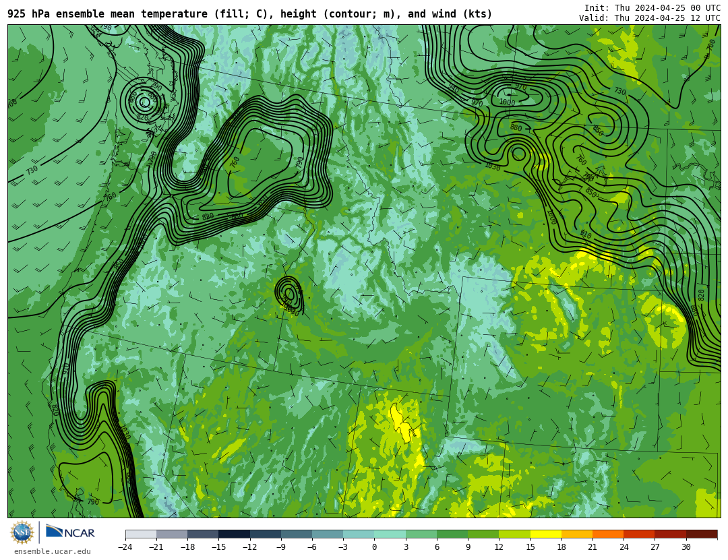The height and width of the screenshot is (560, 728).
Task: Pick the olive green 9 to 12 swatch
Action: click(x=483, y=534)
